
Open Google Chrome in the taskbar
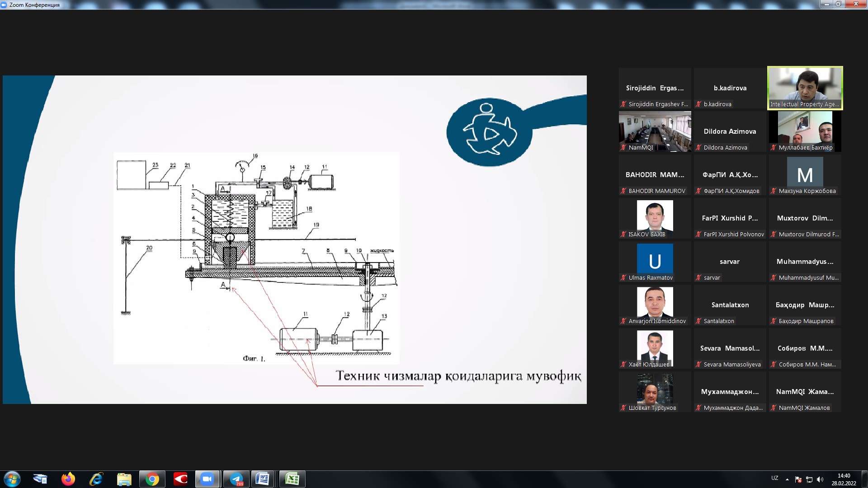pos(152,479)
